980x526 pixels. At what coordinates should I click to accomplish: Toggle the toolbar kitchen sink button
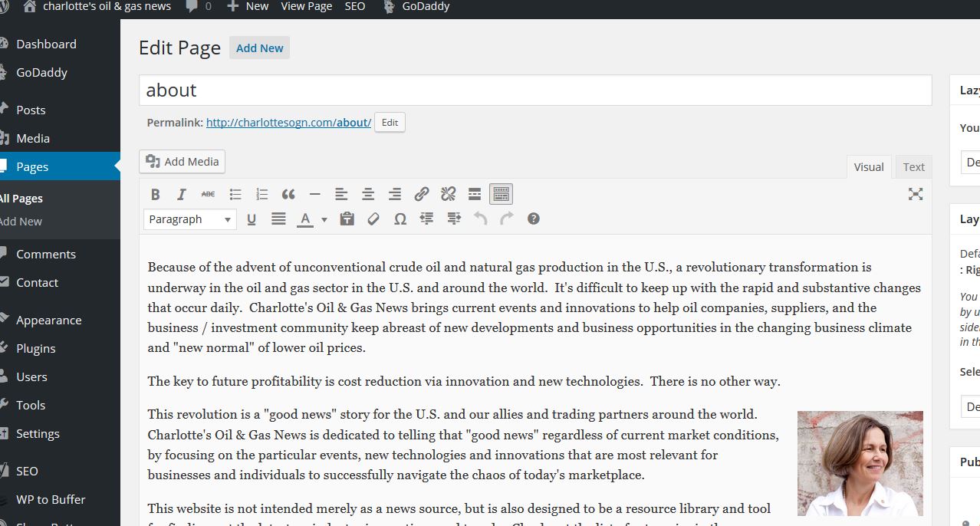[501, 194]
